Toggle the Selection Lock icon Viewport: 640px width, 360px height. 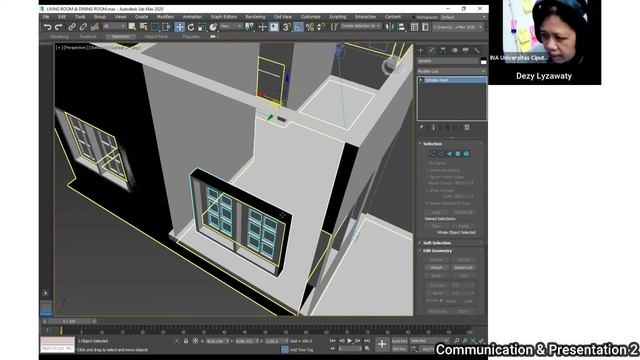(186, 341)
